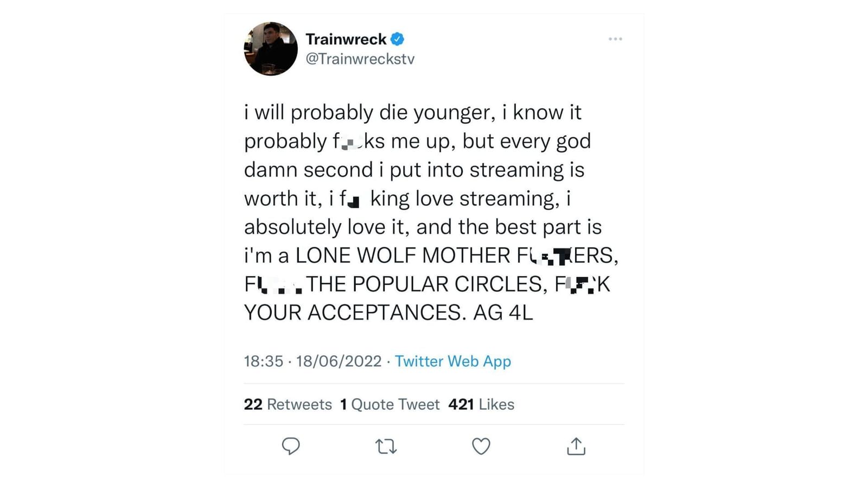Viewport: 868px width, 488px height.
Task: Click the display name Trainwreck
Action: pyautogui.click(x=346, y=38)
